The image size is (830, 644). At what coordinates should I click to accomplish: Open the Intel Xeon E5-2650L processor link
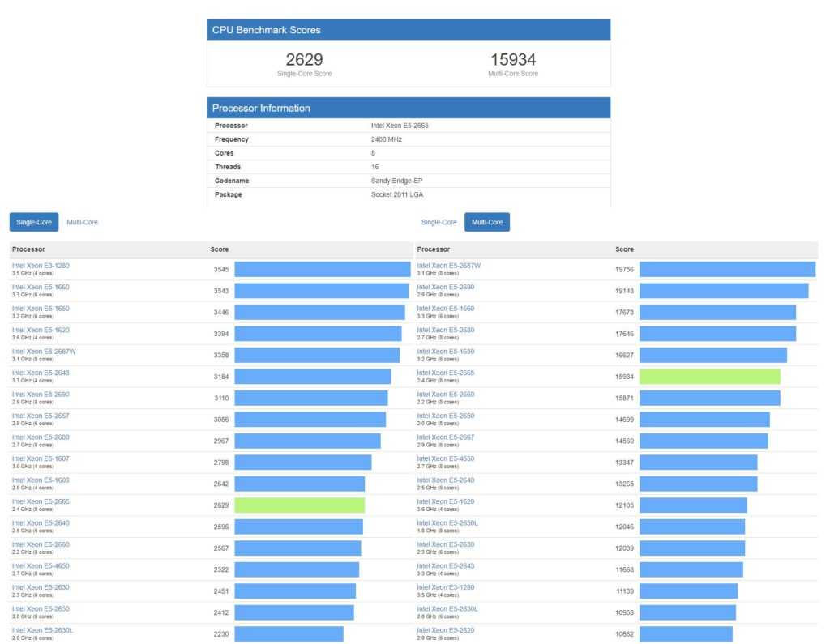click(447, 522)
